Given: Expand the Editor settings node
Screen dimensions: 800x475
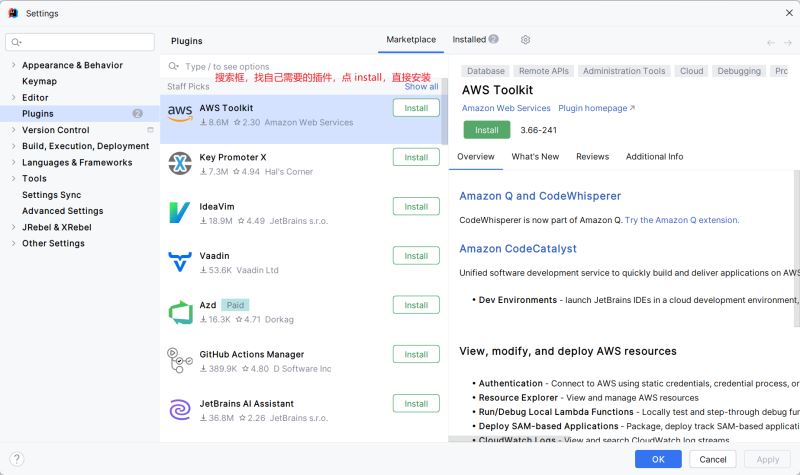Looking at the screenshot, I should point(13,97).
